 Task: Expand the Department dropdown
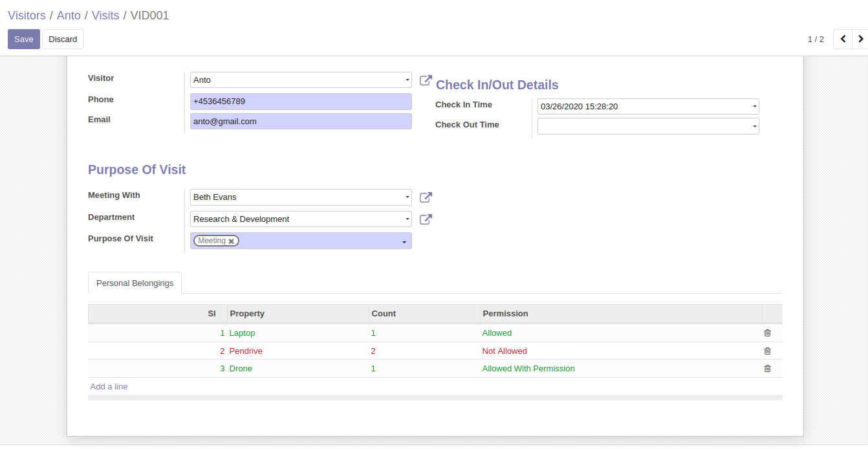407,219
